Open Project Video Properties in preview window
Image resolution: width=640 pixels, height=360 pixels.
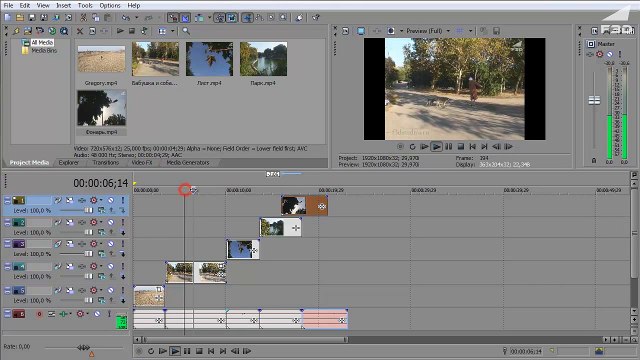coord(346,31)
